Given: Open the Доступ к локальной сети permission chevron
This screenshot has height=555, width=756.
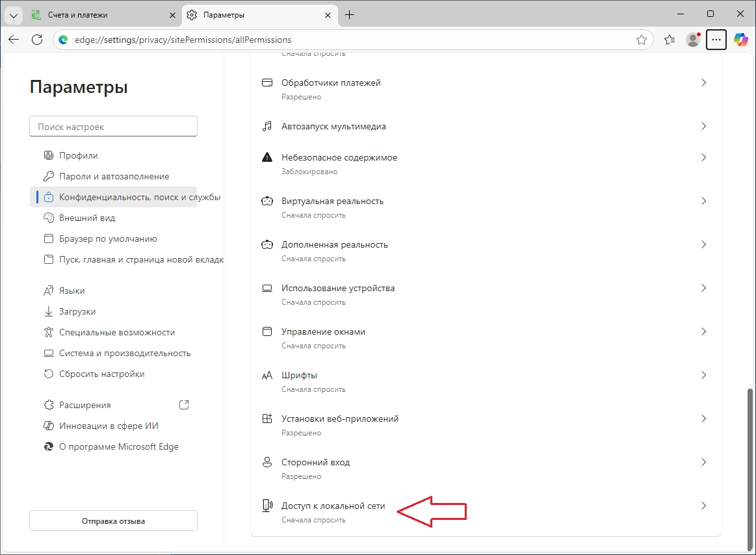Looking at the screenshot, I should coord(703,506).
